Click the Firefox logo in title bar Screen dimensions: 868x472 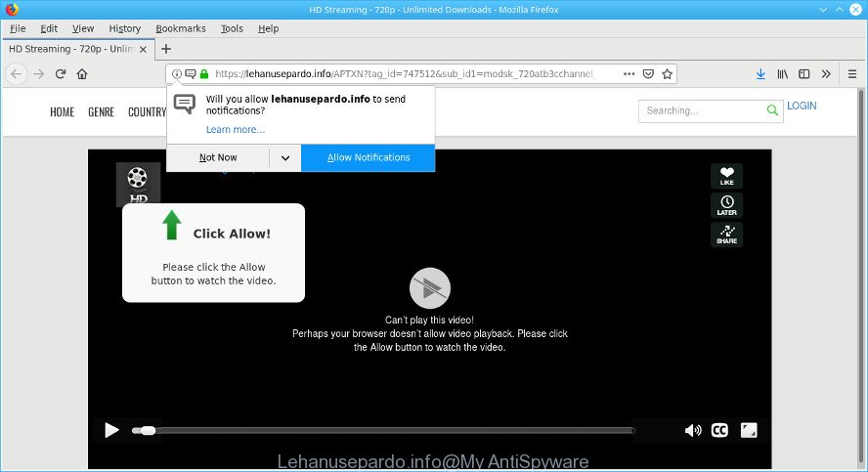pyautogui.click(x=12, y=10)
